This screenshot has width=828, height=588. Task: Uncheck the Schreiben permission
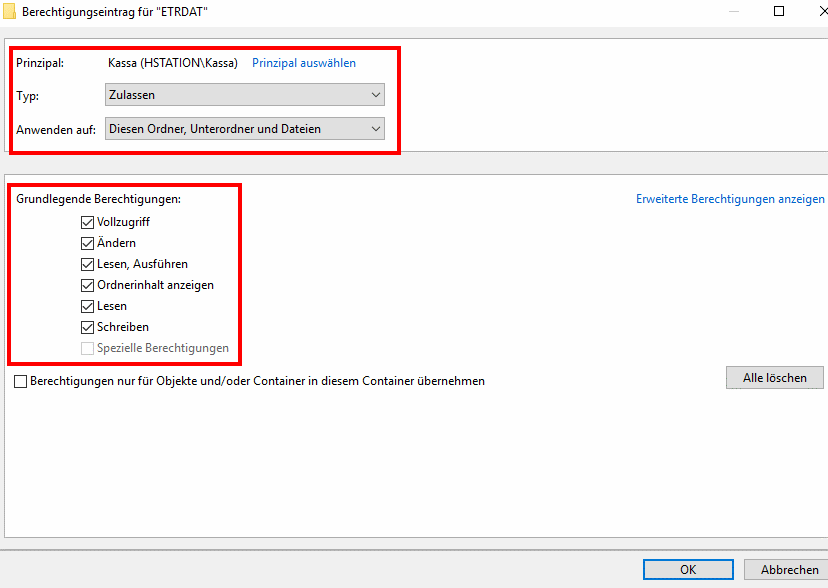pos(88,327)
